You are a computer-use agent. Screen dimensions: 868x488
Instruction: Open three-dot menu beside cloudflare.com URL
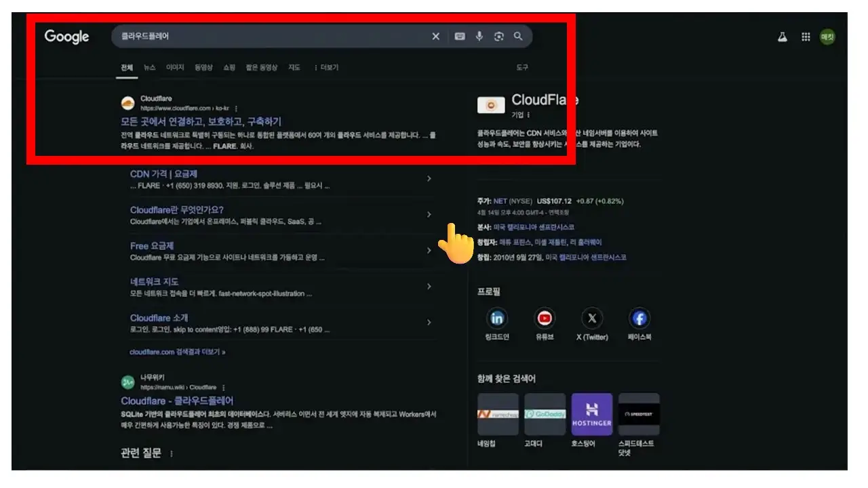[236, 108]
